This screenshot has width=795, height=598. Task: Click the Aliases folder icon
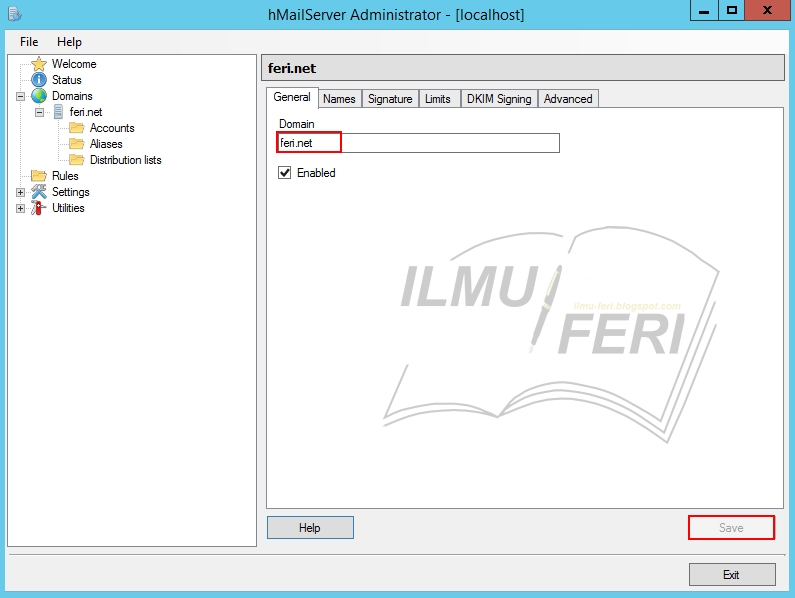[x=77, y=144]
